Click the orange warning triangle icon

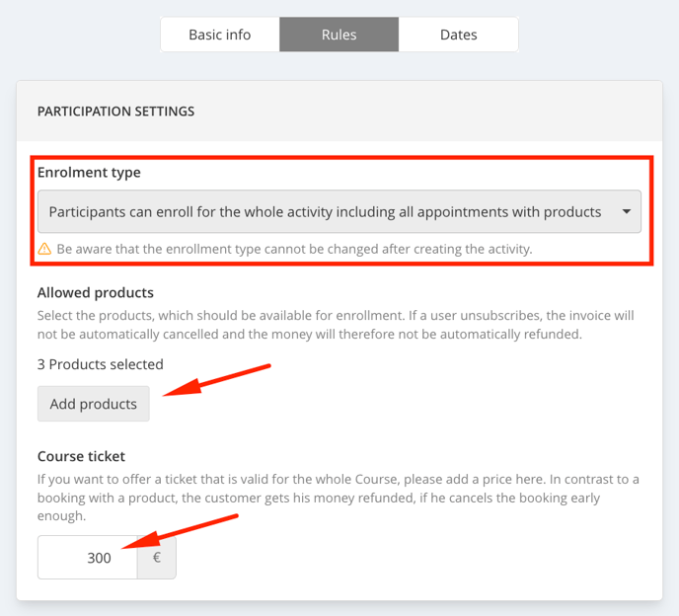point(44,249)
